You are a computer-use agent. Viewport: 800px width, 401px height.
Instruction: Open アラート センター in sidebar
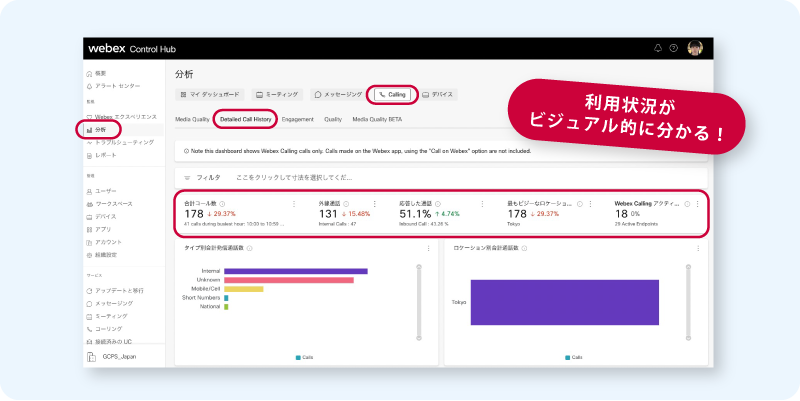113,86
